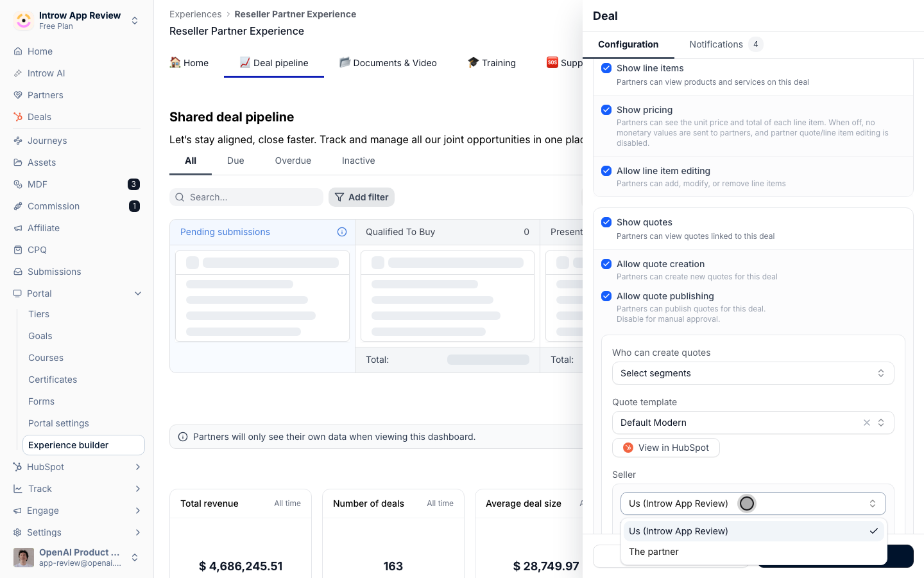Click the Assets folder icon
924x578 pixels.
pos(18,162)
